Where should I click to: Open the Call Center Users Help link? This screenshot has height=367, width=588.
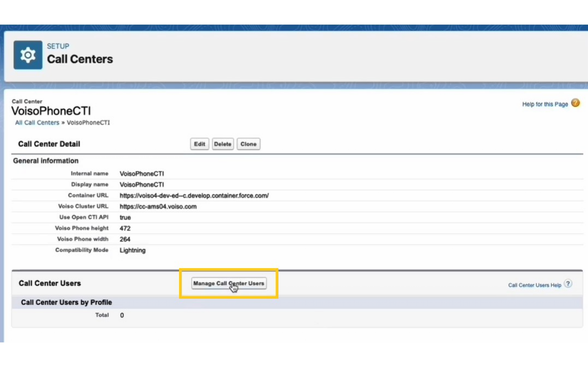535,285
